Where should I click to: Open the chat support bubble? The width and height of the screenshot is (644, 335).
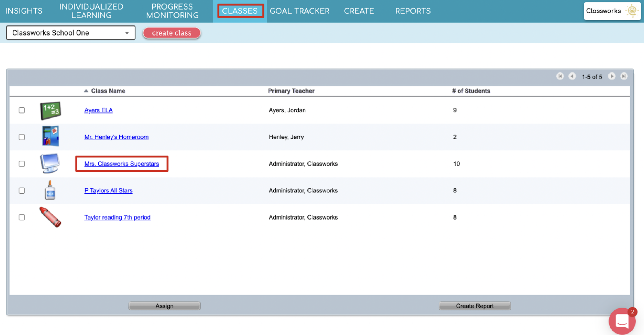click(622, 321)
